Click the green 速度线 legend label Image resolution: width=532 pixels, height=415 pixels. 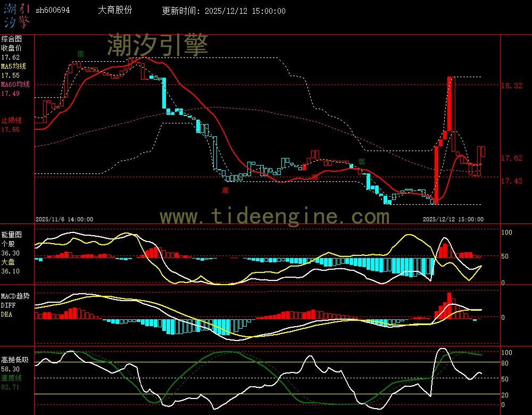11,378
